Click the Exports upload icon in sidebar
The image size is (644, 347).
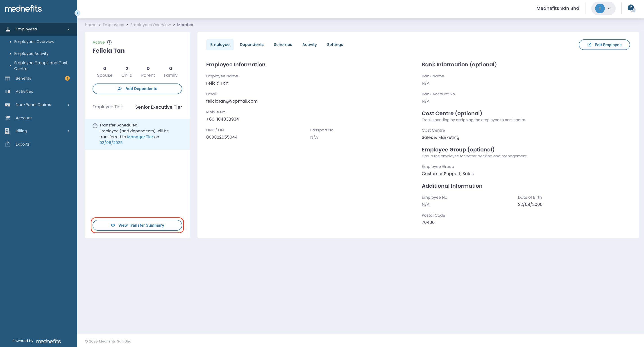point(8,144)
